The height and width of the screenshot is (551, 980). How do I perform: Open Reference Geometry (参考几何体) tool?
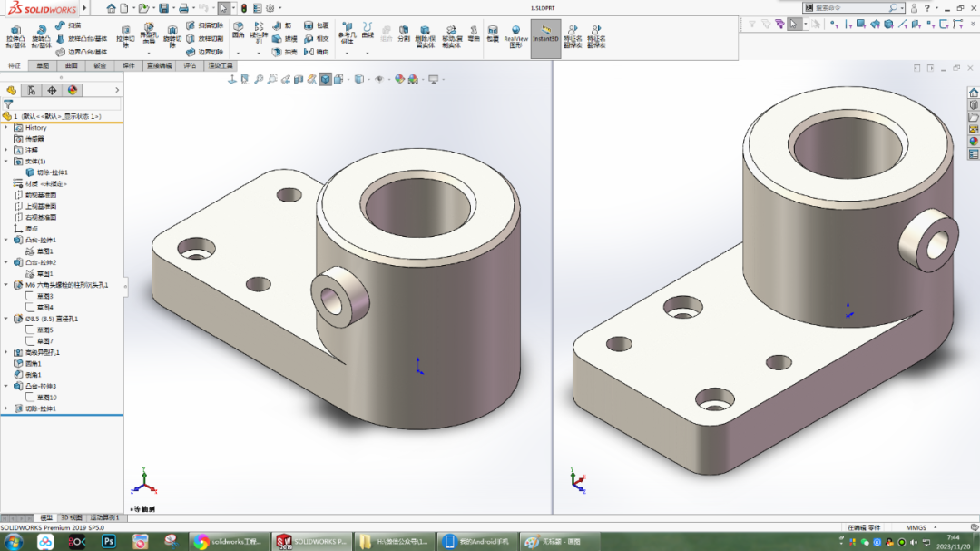click(x=347, y=34)
